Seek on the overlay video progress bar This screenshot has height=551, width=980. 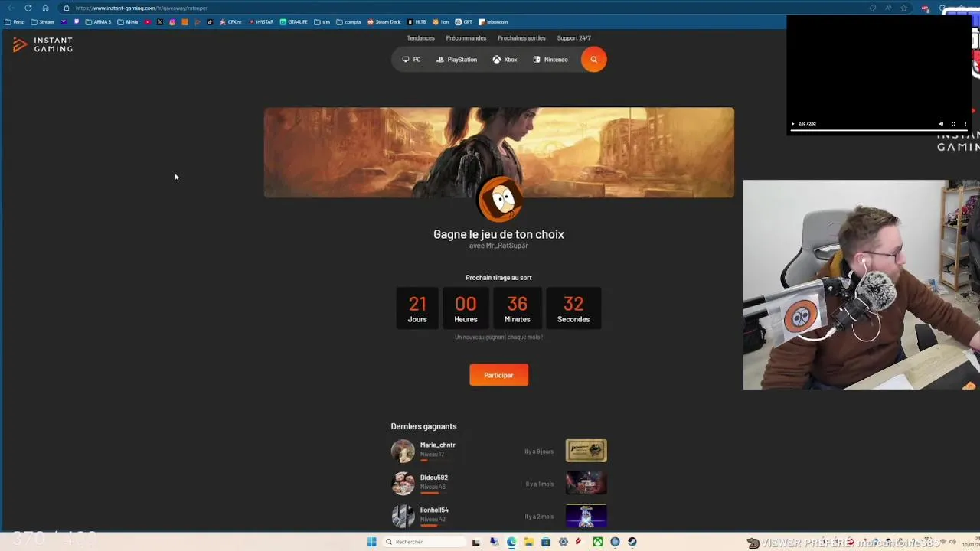[879, 130]
